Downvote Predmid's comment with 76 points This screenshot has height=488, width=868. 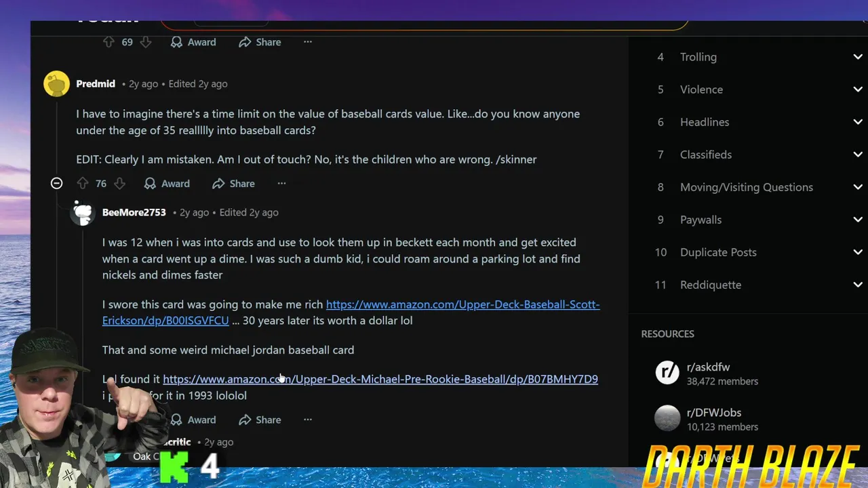(120, 184)
